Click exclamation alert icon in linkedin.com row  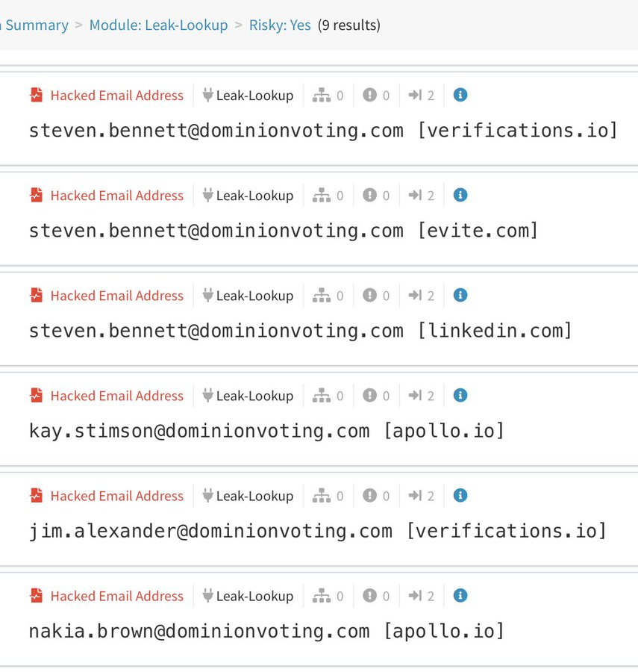coord(369,295)
